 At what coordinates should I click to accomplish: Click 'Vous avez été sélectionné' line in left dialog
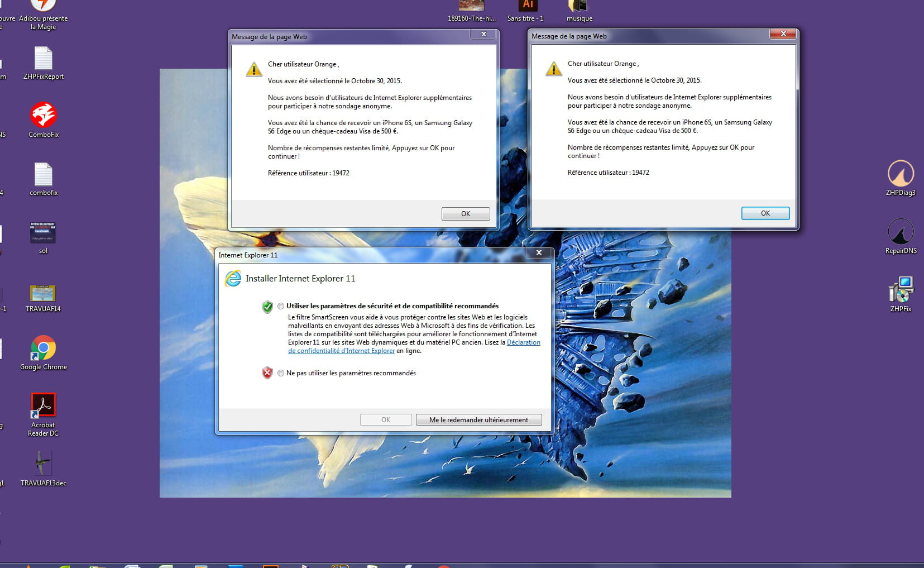(x=335, y=81)
